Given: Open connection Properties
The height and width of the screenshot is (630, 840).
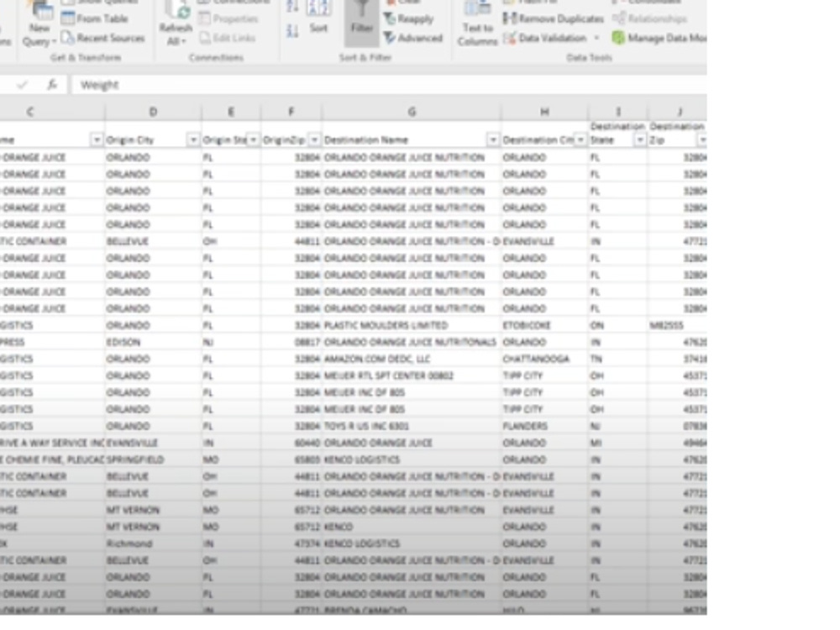Looking at the screenshot, I should point(228,19).
